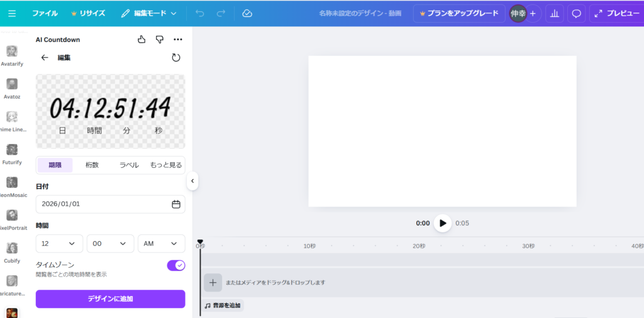Switch to the ラベル tab
Screen dimensions: 644x318
pyautogui.click(x=129, y=165)
